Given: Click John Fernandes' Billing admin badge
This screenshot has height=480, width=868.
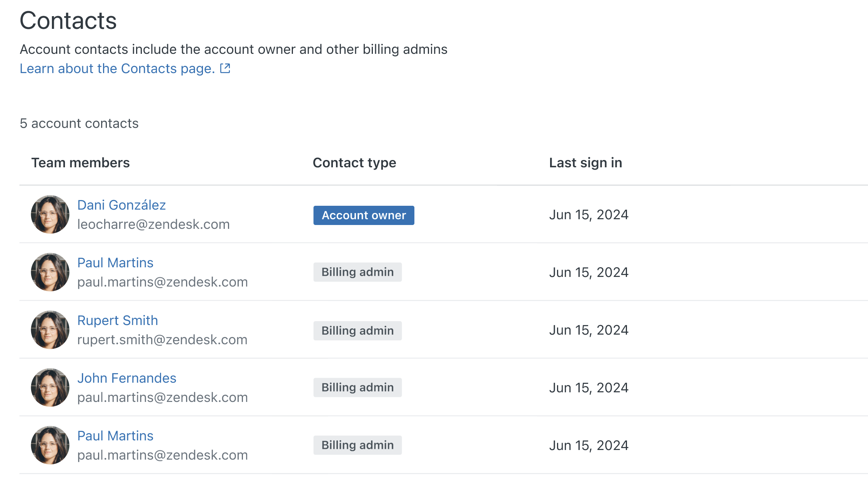Looking at the screenshot, I should pyautogui.click(x=358, y=387).
